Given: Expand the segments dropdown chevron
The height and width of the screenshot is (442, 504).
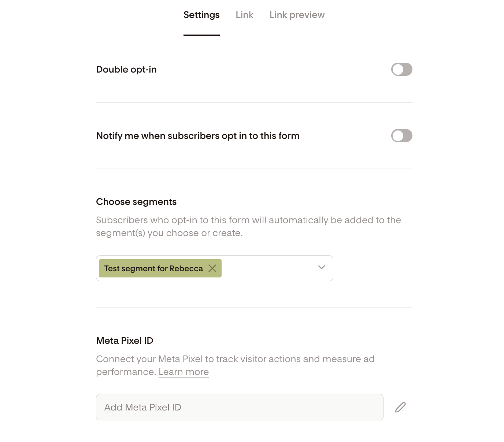Looking at the screenshot, I should click(321, 268).
